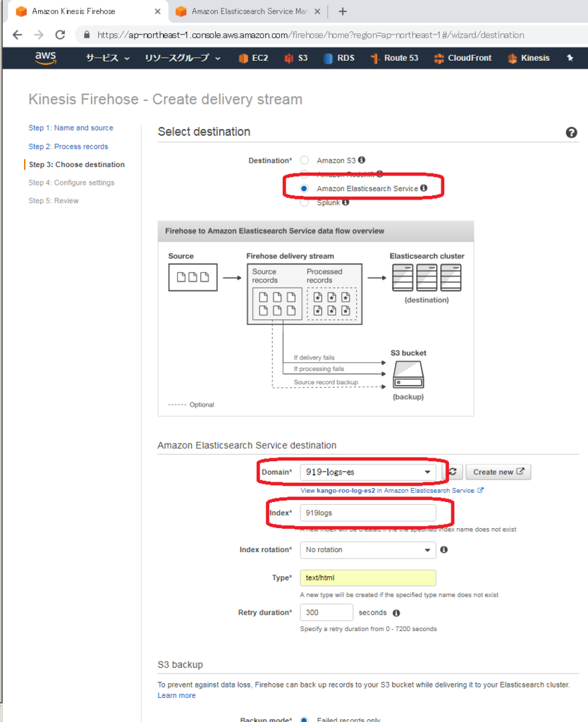The width and height of the screenshot is (588, 722).
Task: Open Kinesis shortcut in navbar
Action: pyautogui.click(x=529, y=58)
